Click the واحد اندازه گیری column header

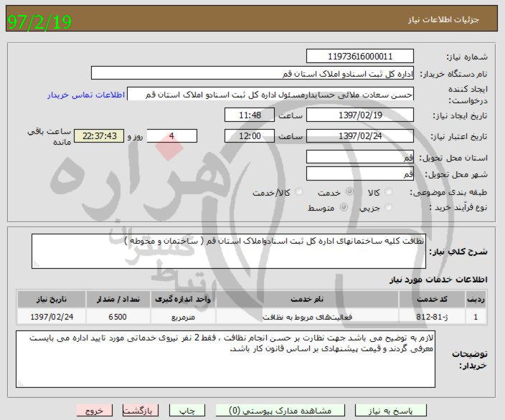point(183,299)
